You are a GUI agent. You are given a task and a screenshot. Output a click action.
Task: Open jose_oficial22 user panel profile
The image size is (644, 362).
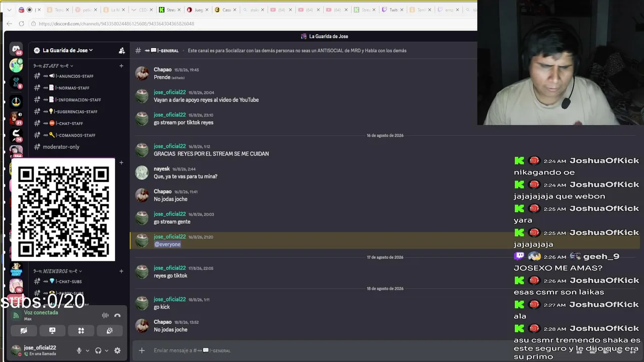click(x=40, y=350)
